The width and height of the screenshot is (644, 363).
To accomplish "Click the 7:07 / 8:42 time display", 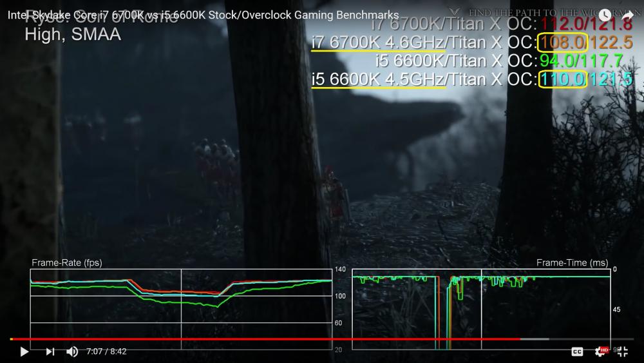I will [106, 351].
